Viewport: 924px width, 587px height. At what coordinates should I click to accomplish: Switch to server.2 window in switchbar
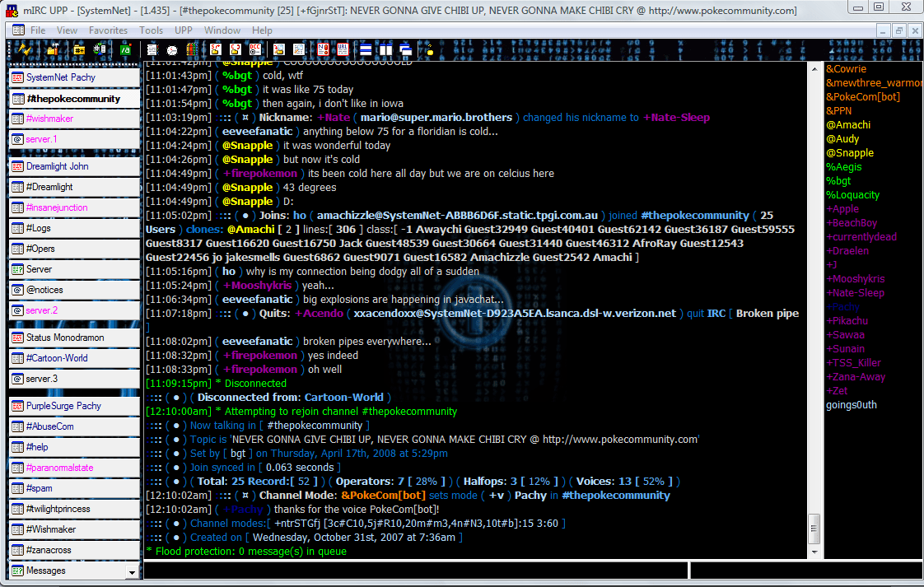(x=75, y=310)
